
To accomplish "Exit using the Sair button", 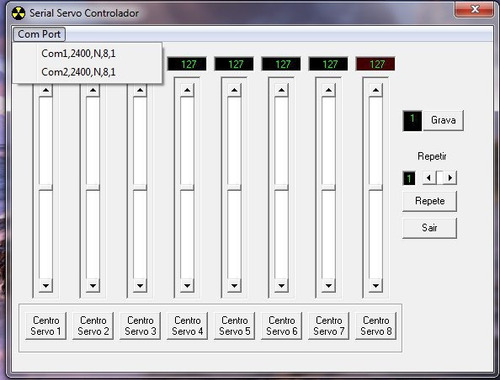I will (430, 228).
